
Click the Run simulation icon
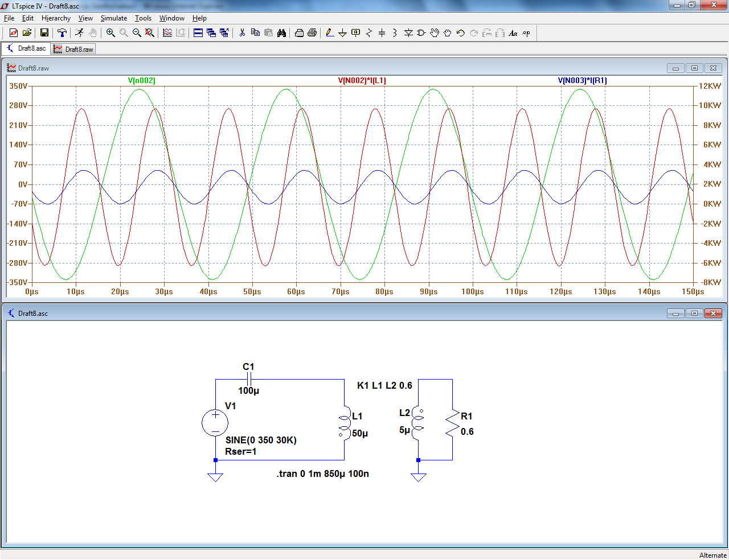pyautogui.click(x=80, y=33)
